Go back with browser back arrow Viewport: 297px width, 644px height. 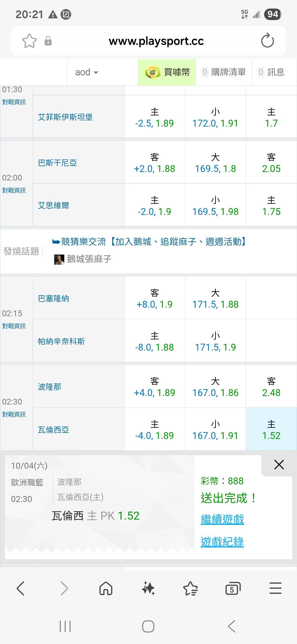coord(21,589)
